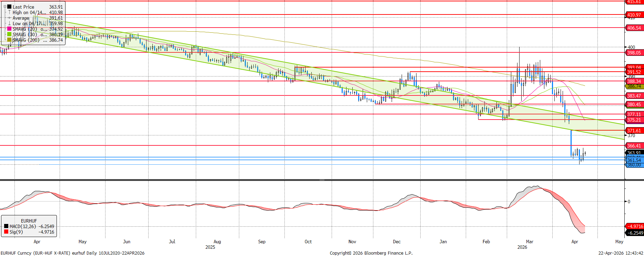Click the olive 386.74 SMAVG axis tag
Screen dimensions: 644x256
pyautogui.click(x=634, y=86)
